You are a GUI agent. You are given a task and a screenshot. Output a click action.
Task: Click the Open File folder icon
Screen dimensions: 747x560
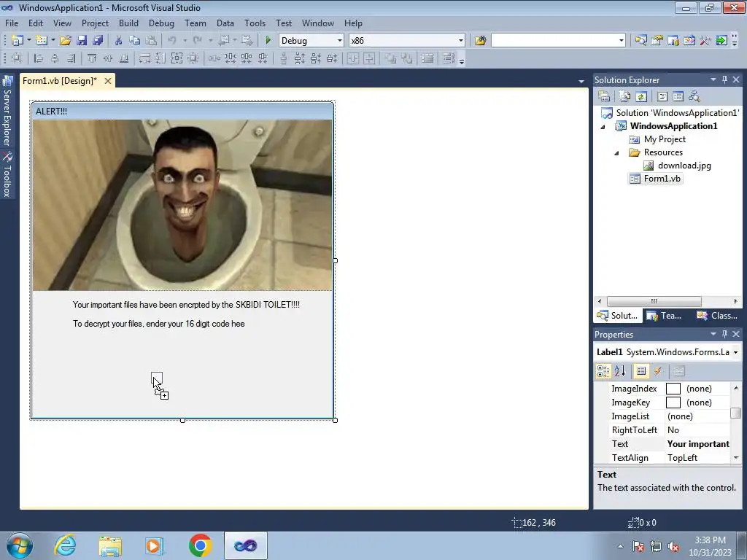click(65, 41)
